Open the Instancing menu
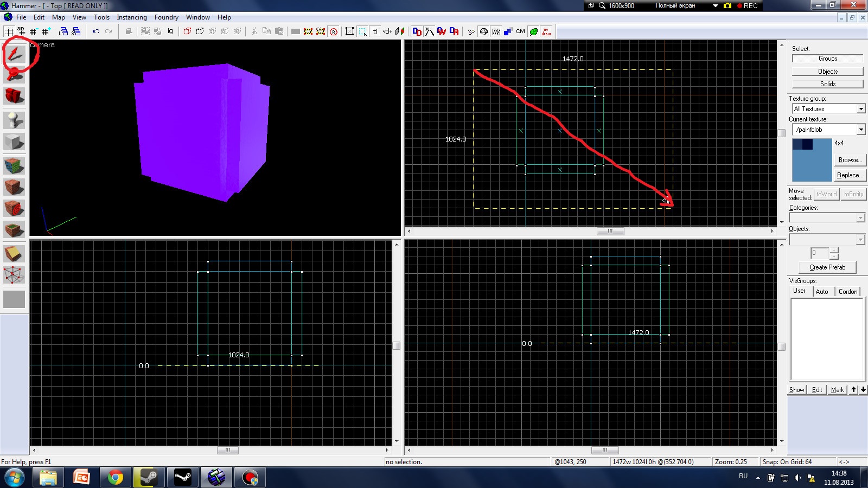 [132, 17]
